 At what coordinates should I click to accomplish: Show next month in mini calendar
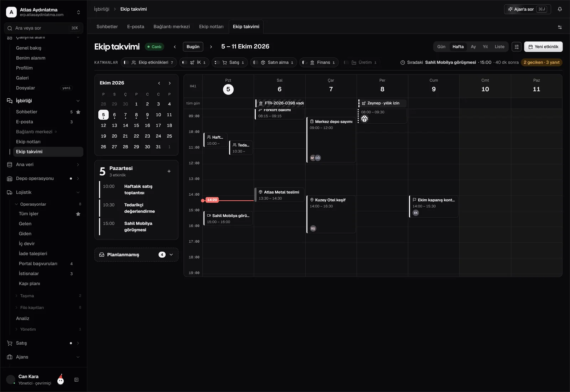click(x=170, y=83)
